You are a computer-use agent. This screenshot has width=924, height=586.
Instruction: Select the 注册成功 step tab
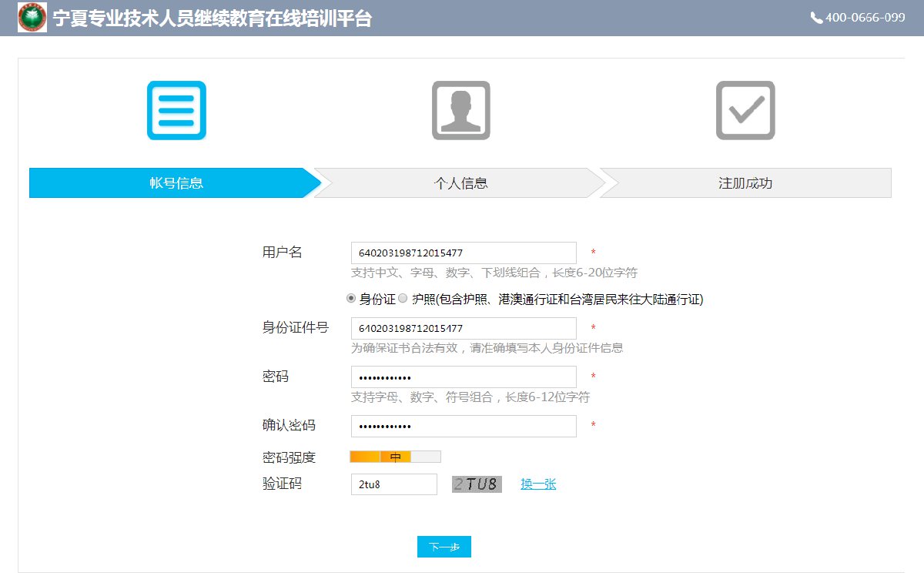click(745, 183)
